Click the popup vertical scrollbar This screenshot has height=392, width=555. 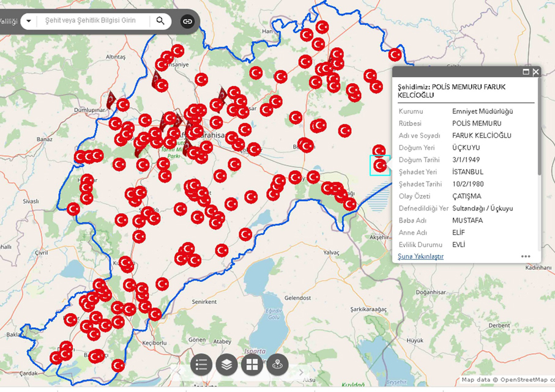539,127
